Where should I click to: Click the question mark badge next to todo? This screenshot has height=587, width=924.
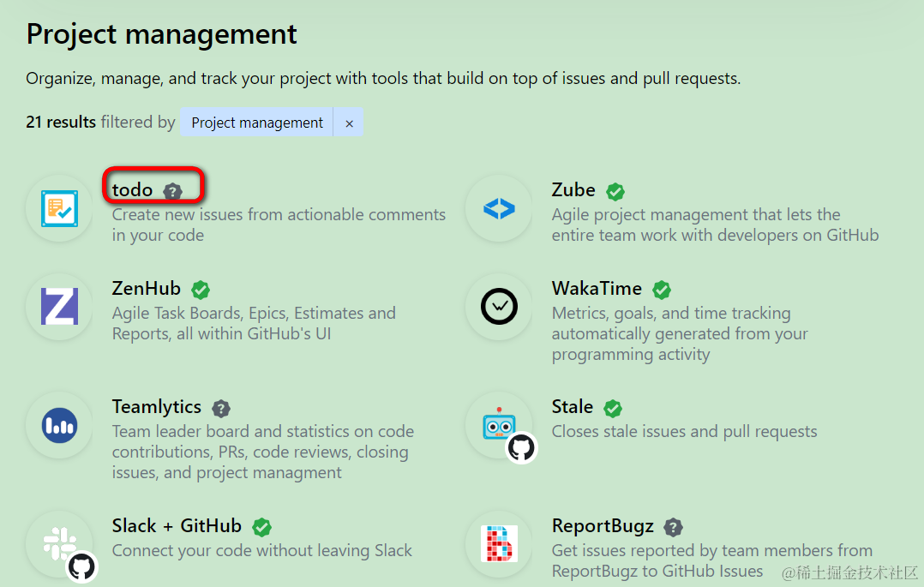pyautogui.click(x=172, y=190)
